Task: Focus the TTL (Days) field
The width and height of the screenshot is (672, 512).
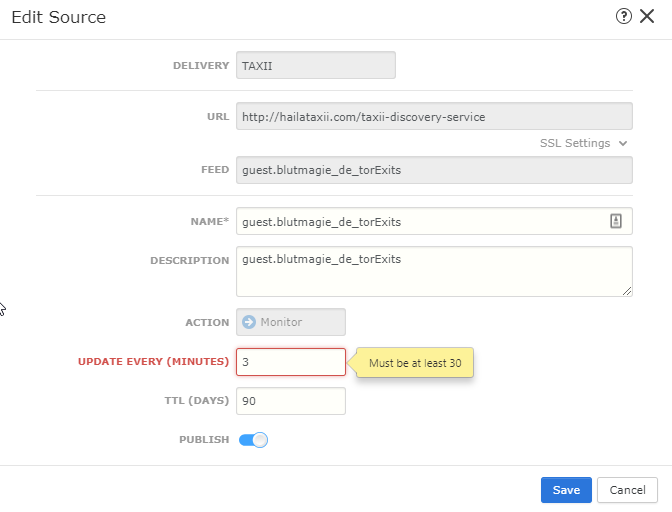Action: click(291, 401)
